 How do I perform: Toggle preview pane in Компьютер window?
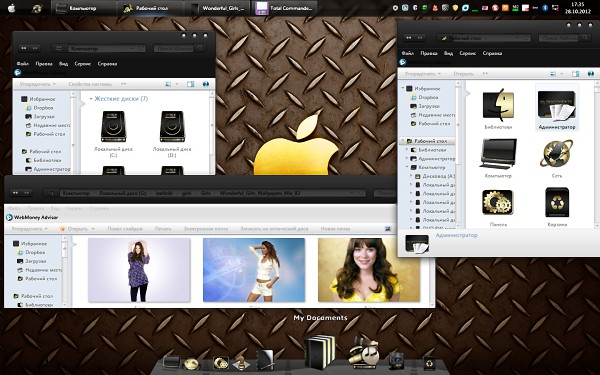click(191, 84)
